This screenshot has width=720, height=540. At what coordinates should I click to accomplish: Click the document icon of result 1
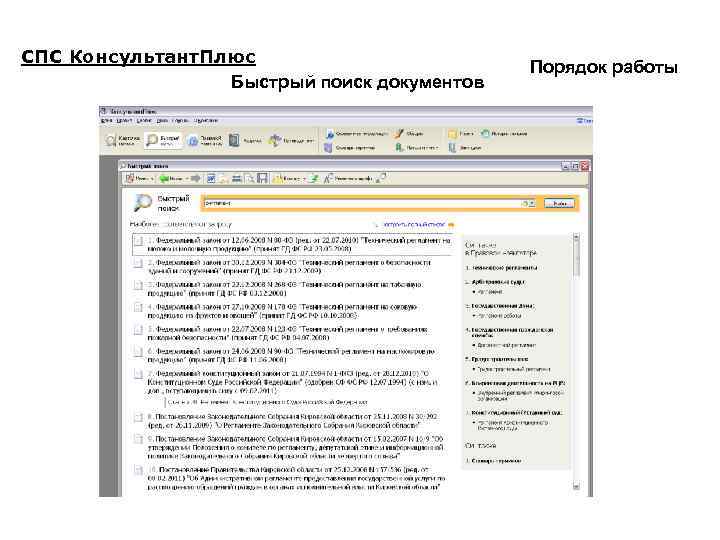138,241
